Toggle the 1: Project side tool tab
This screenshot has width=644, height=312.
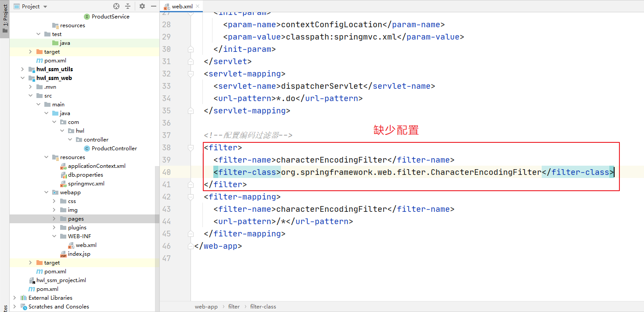pos(5,19)
